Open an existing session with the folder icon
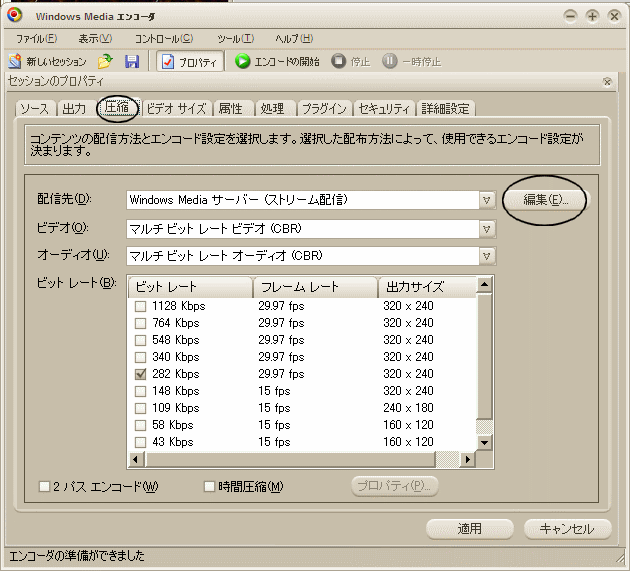Viewport: 630px width, 571px height. (x=105, y=61)
